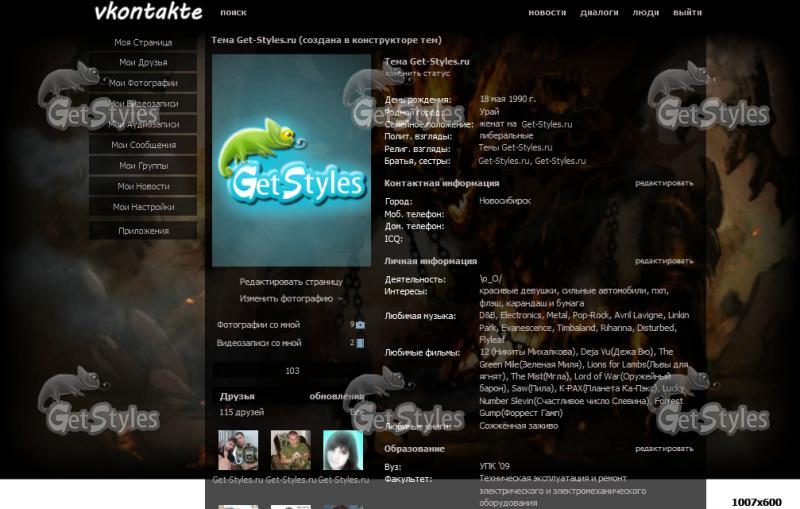
Task: Open Мои Группы in sidebar
Action: pos(143,165)
